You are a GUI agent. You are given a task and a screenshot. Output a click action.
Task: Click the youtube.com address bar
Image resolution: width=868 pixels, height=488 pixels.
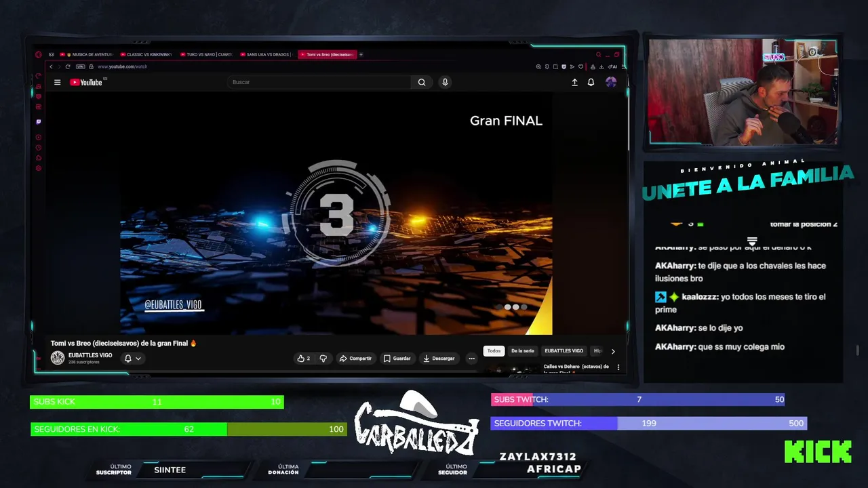pos(123,66)
